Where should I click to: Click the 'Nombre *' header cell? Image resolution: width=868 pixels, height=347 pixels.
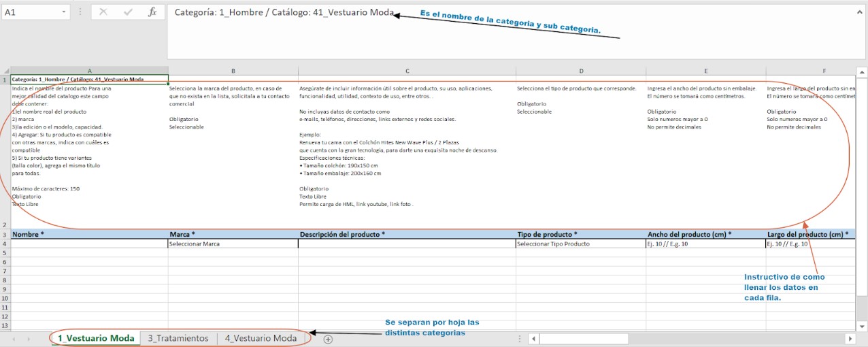90,234
